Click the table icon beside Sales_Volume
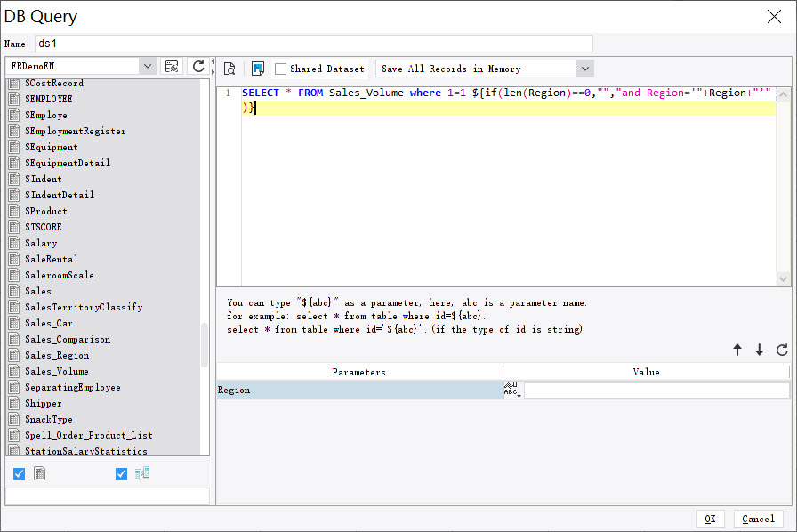Screen dimensions: 797x532 [x=14, y=371]
